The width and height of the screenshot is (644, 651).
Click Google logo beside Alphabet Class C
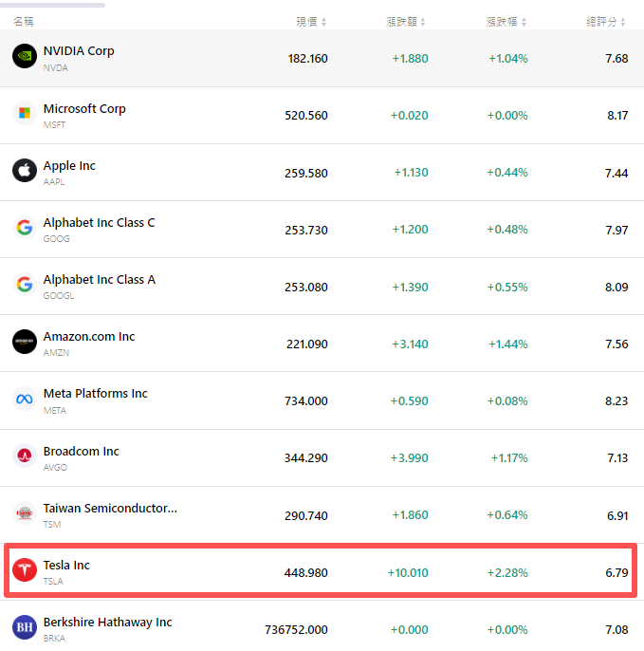pos(25,228)
